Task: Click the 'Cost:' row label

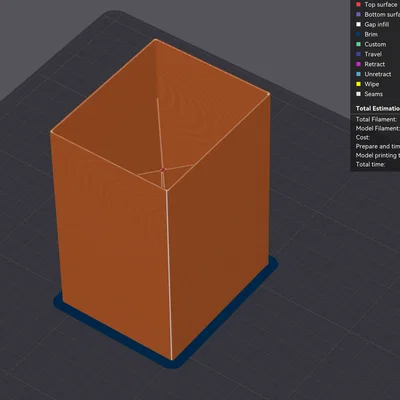Action: pos(363,137)
